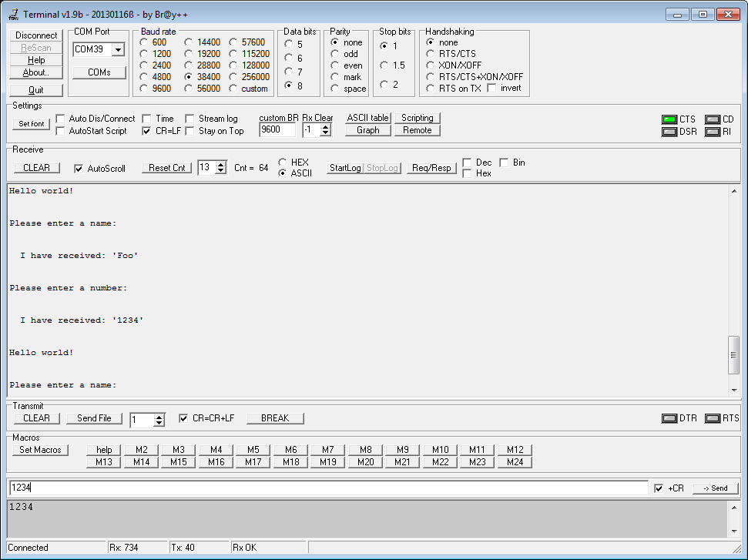Click Reset Cnt button

[x=166, y=168]
